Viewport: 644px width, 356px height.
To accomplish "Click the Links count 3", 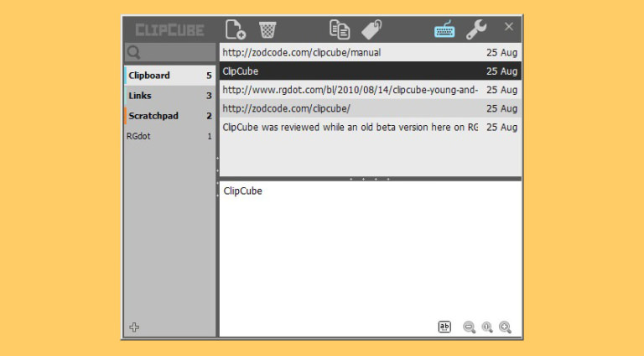I will pyautogui.click(x=209, y=96).
